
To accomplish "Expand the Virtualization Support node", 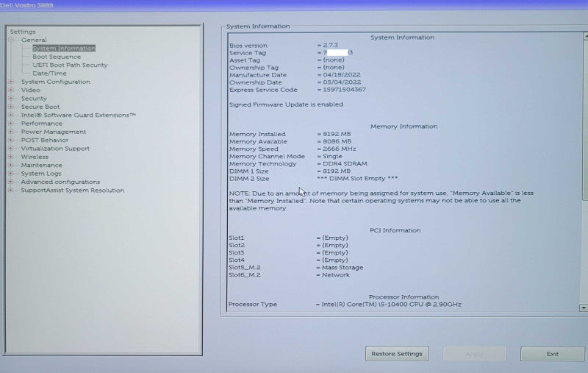I will (x=11, y=148).
